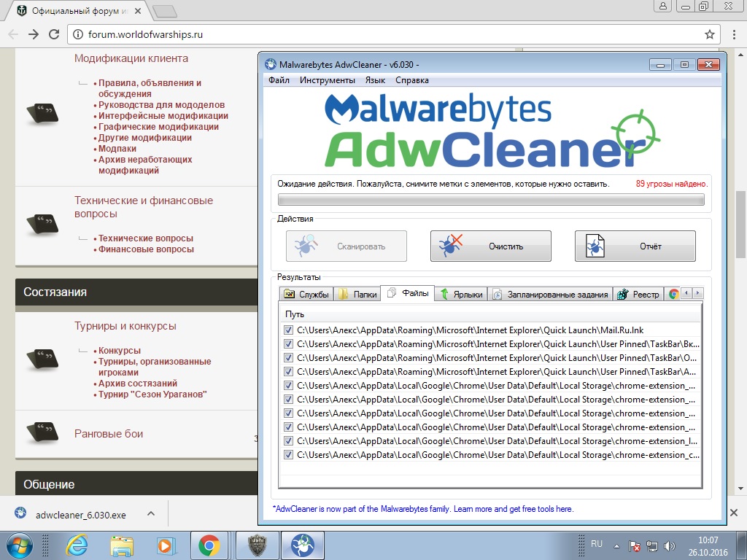Screen dimensions: 747x560
Task: Click the Очистить button
Action: tap(491, 246)
